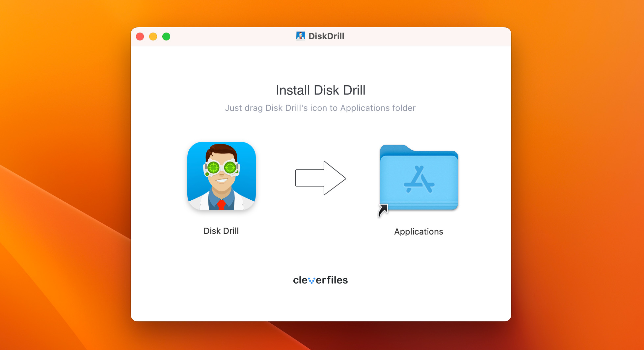This screenshot has width=644, height=350.
Task: Click the Applications folder label
Action: (419, 232)
